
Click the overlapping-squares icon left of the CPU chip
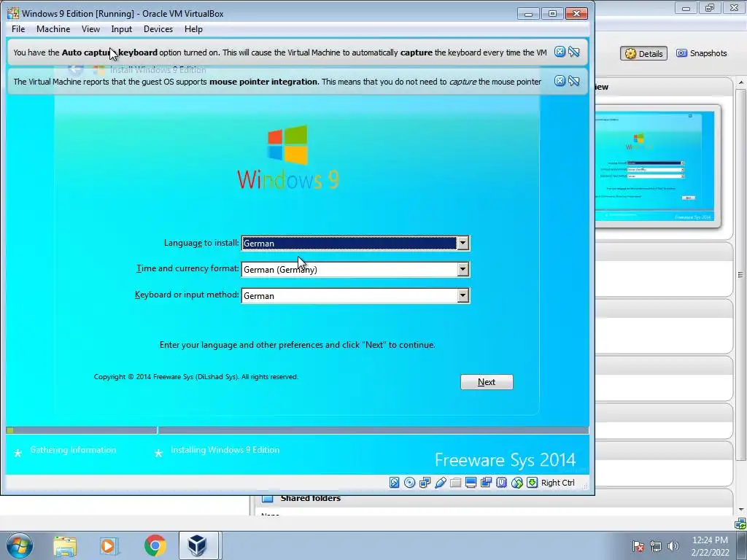pyautogui.click(x=486, y=483)
